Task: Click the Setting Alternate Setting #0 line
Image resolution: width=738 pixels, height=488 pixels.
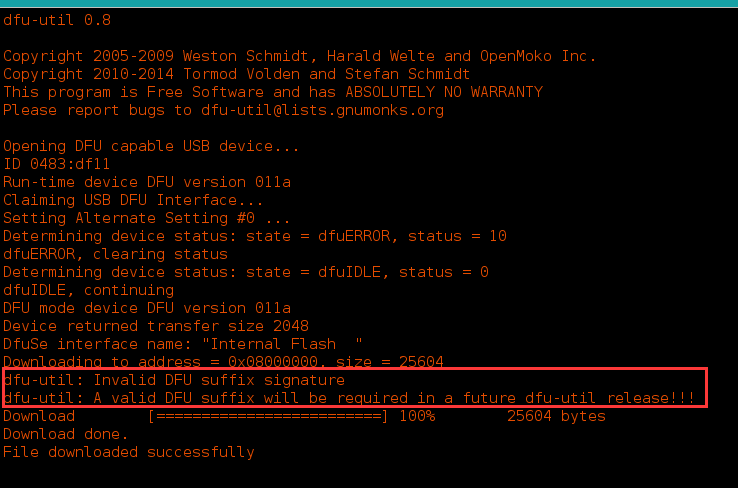Action: (146, 218)
